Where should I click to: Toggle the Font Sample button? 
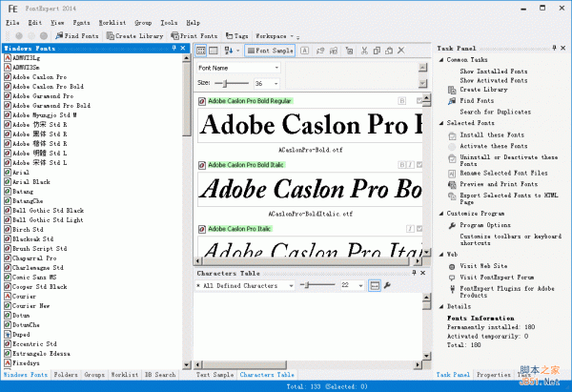271,51
